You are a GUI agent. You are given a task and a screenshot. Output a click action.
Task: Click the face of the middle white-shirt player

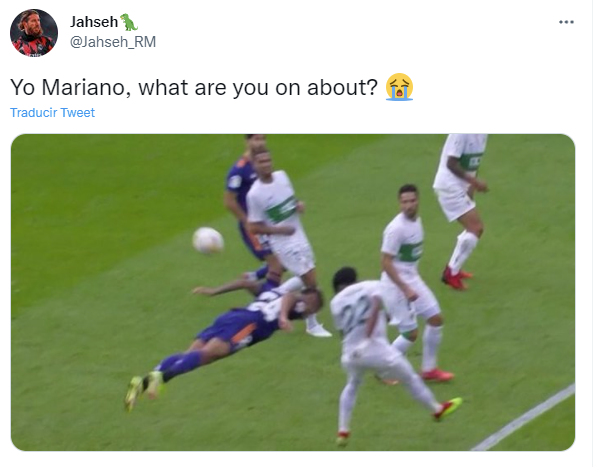tap(409, 203)
